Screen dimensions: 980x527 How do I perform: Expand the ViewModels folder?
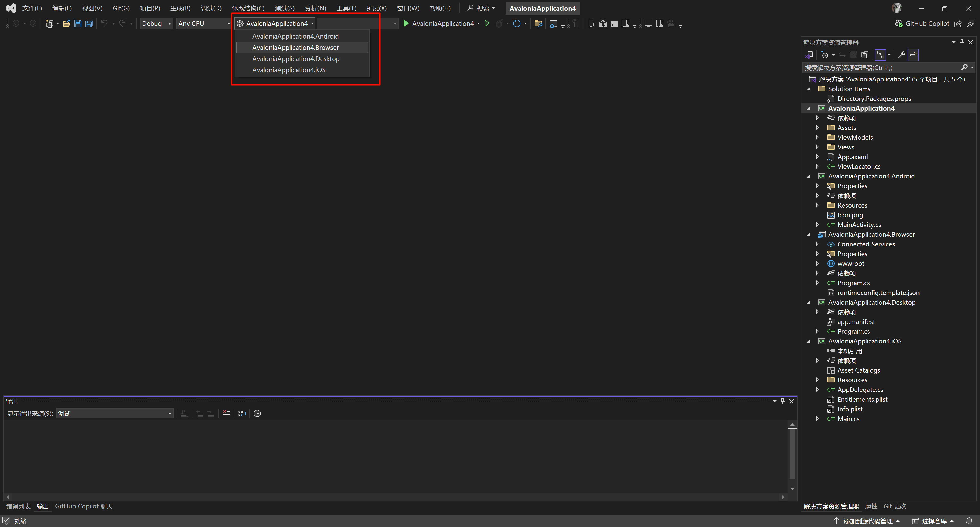(x=817, y=137)
